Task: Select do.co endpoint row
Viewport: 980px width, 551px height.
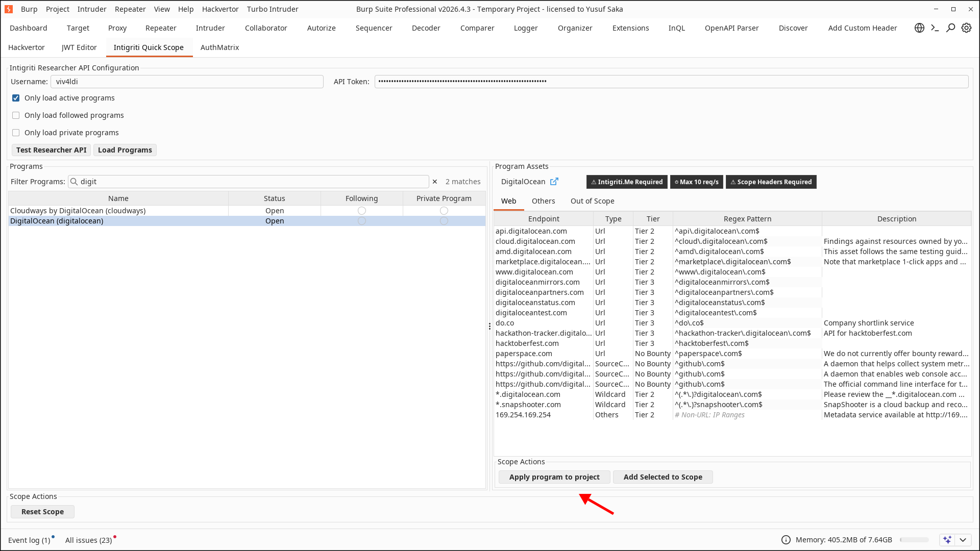Action: pos(732,323)
